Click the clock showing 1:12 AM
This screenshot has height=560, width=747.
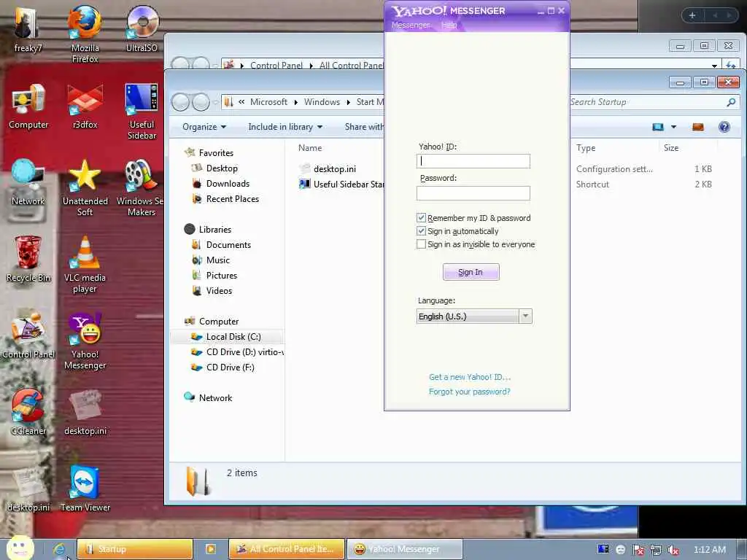click(x=709, y=550)
